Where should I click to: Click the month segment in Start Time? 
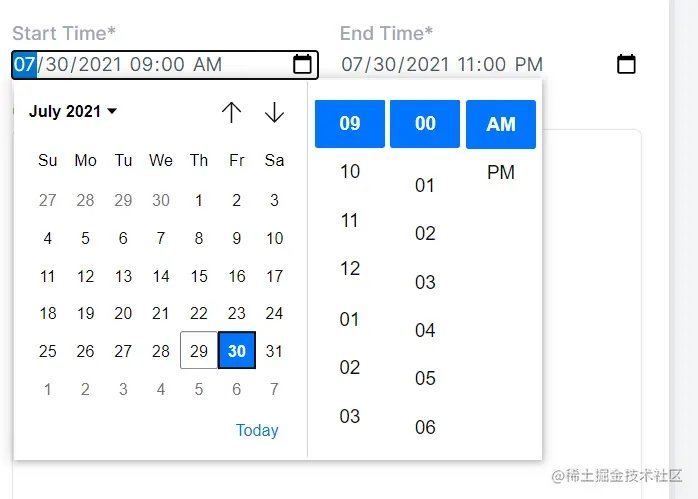point(25,65)
